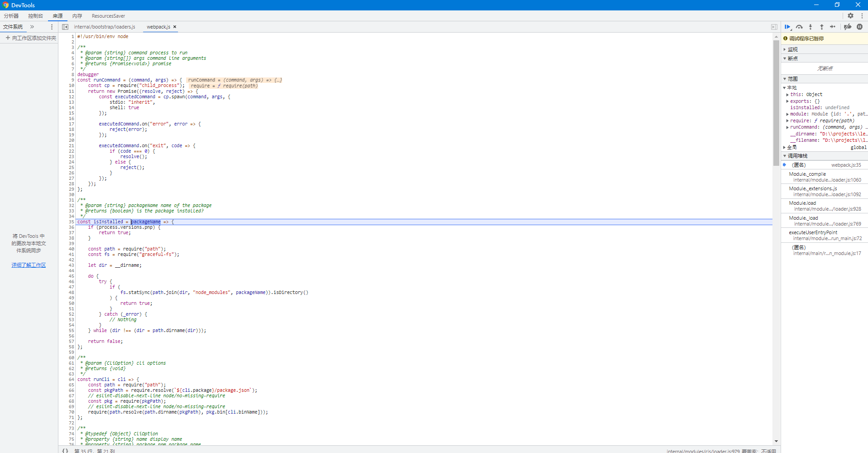Select the (匿名) webpack.js:35 call frame
868x453 pixels.
[824, 165]
